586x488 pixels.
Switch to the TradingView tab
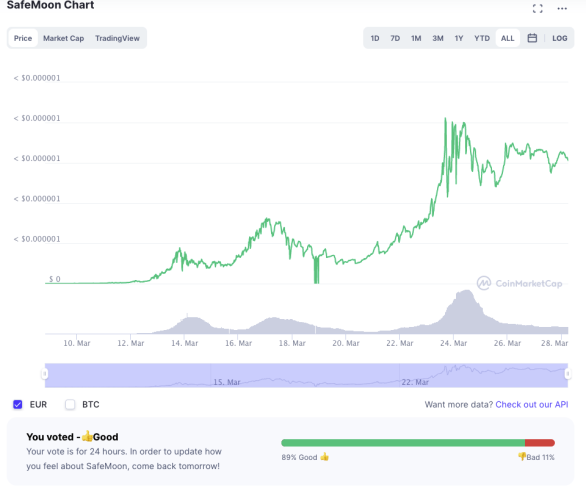click(x=117, y=38)
